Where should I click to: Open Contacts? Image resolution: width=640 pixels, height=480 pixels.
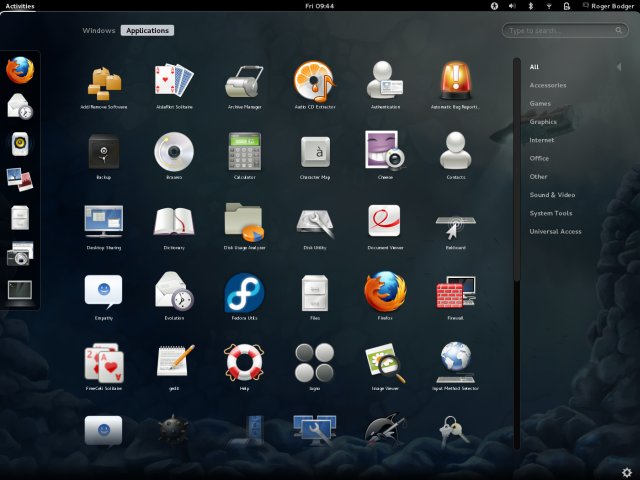pos(456,155)
